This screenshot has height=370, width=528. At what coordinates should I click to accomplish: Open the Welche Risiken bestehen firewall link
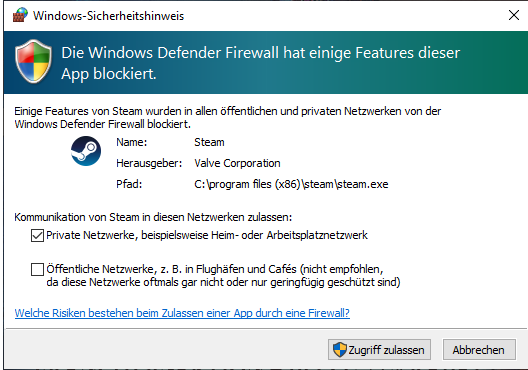(x=182, y=313)
